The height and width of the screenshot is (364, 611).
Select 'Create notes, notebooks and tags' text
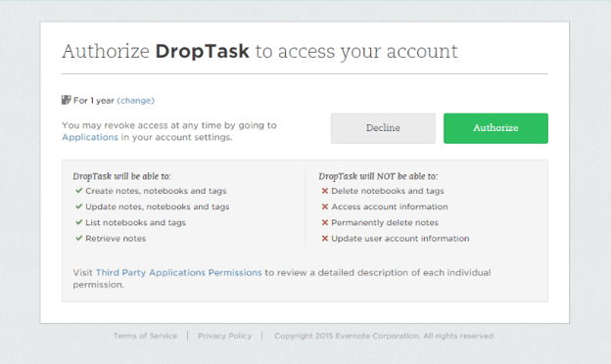pyautogui.click(x=156, y=191)
